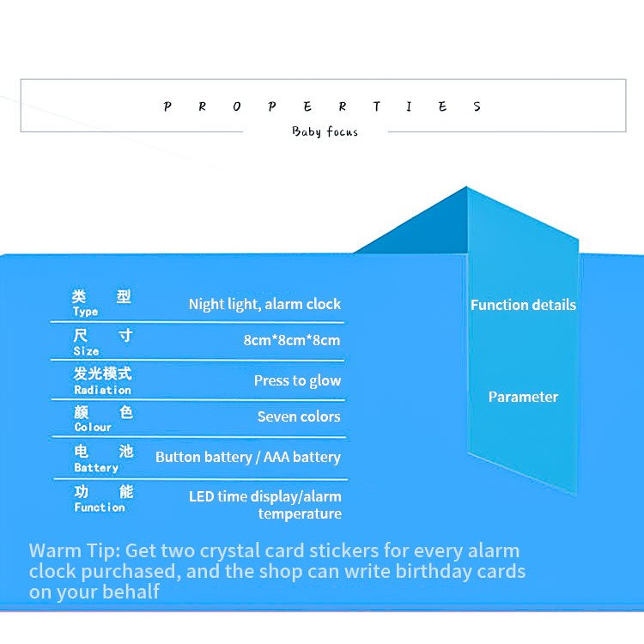Click the Seven colors value
This screenshot has width=644, height=644.
pyautogui.click(x=299, y=416)
